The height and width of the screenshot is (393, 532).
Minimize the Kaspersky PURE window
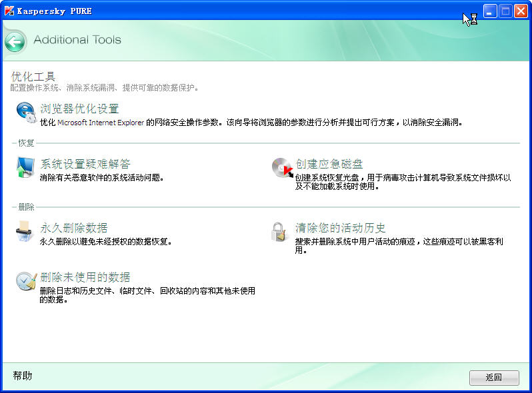[x=491, y=11]
